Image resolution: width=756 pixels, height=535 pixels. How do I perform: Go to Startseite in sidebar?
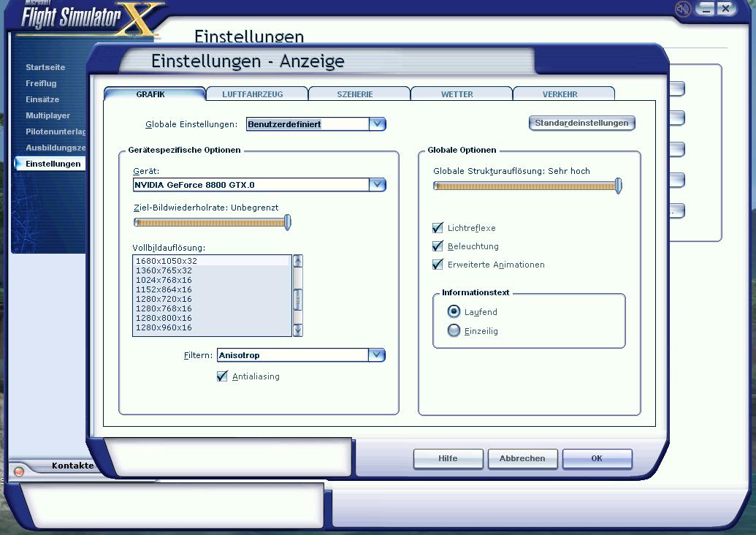[x=45, y=67]
